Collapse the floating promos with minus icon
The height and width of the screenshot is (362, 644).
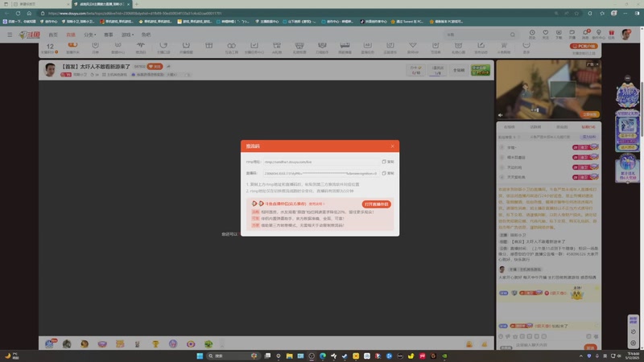(x=627, y=78)
